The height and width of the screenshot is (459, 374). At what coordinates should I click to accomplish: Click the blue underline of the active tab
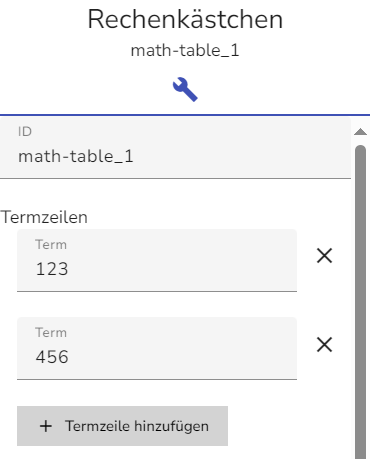[185, 115]
